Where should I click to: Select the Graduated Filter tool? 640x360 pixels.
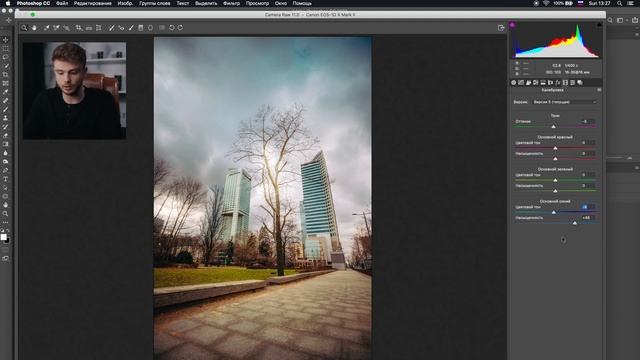click(141, 28)
